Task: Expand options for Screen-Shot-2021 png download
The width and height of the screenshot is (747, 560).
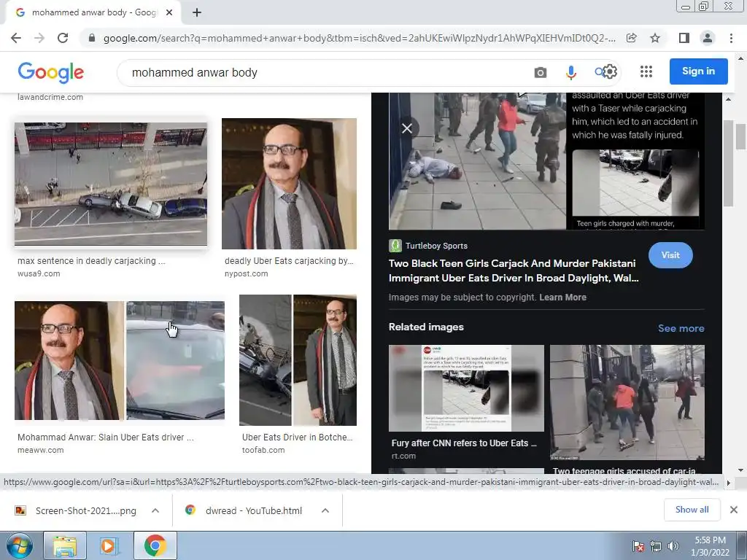Action: pos(155,510)
